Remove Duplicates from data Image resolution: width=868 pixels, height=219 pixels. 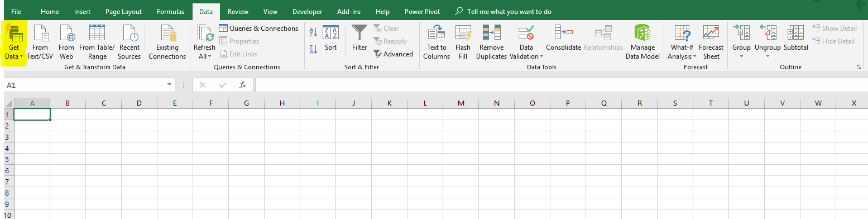(492, 42)
